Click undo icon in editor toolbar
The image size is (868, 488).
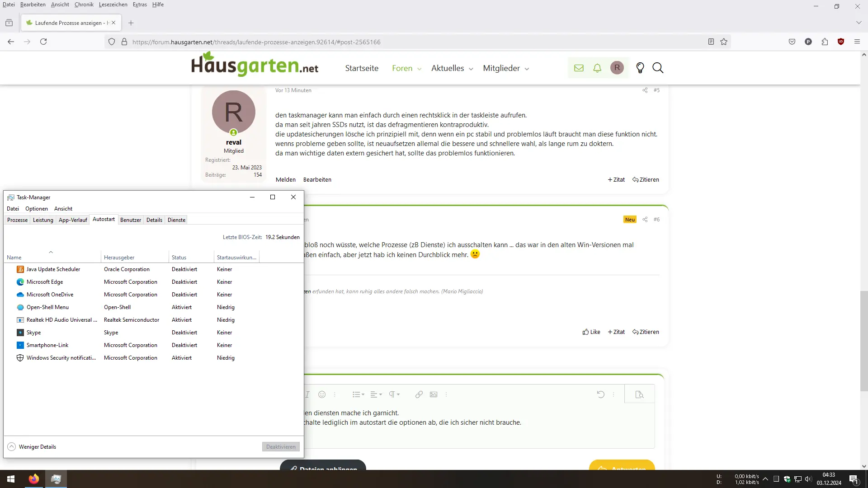[600, 394]
